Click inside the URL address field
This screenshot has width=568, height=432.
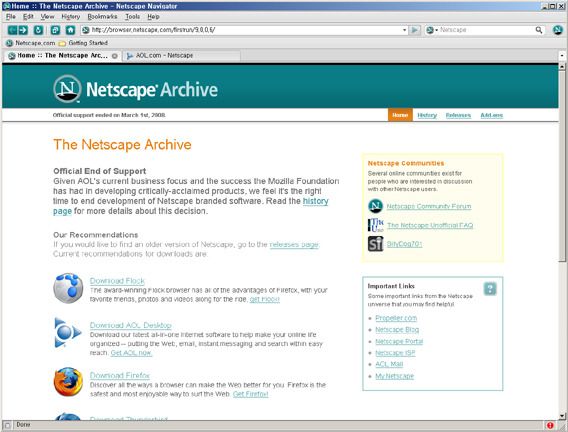tap(245, 30)
